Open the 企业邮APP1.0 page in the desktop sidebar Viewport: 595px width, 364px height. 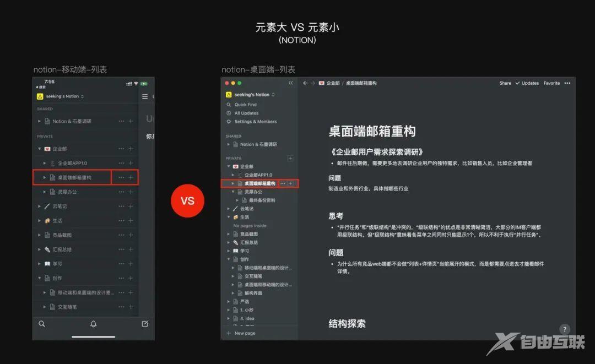(x=258, y=175)
